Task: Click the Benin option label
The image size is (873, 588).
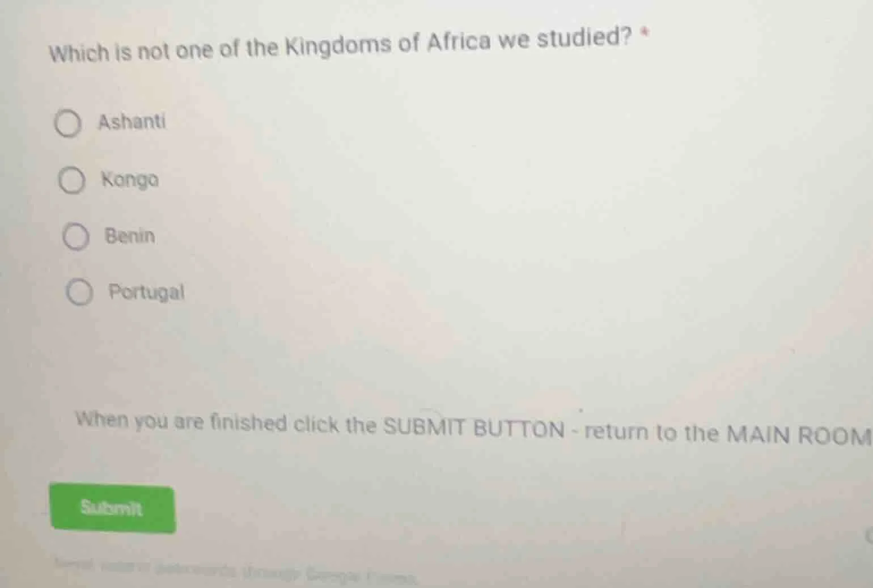Action: [130, 236]
